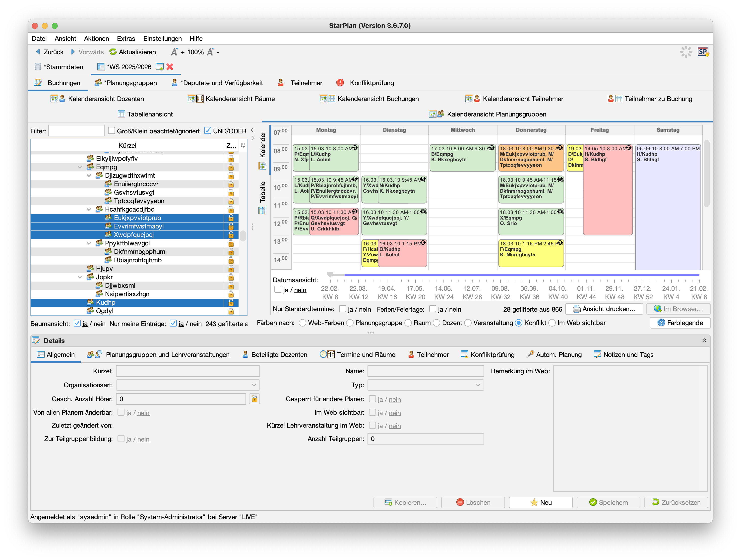
Task: Open the Organisationsart dropdown
Action: (254, 385)
